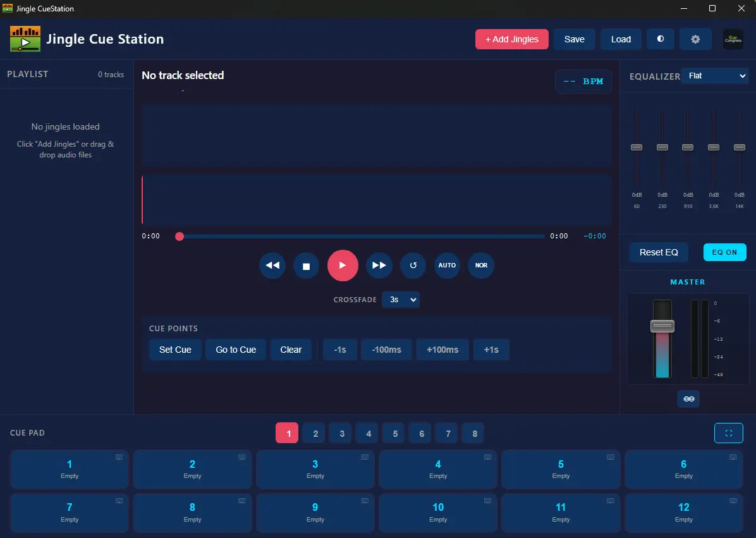Click keyboard shortcut icon on pad 4

pos(488,457)
